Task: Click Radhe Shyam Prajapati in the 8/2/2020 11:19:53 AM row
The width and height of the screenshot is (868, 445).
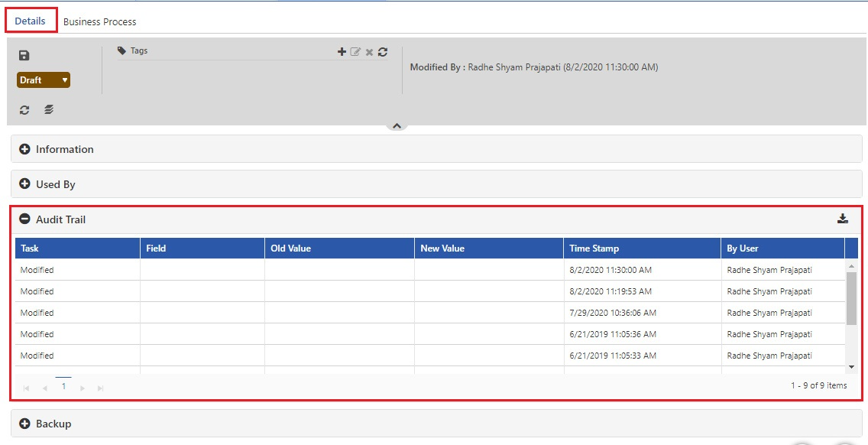Action: pos(769,291)
